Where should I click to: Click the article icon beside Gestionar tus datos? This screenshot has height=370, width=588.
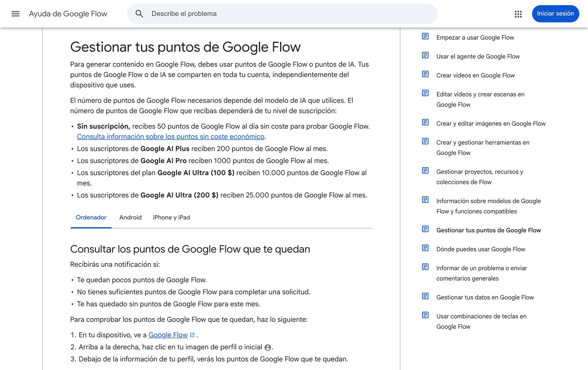click(425, 296)
